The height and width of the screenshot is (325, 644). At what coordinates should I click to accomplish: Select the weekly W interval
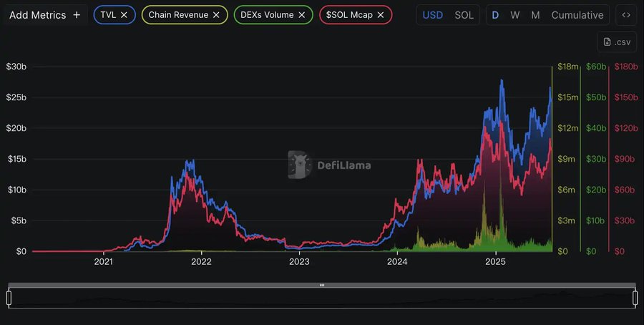coord(515,15)
